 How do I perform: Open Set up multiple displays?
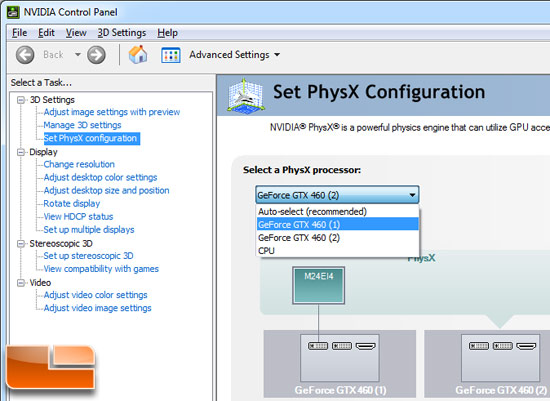click(89, 229)
